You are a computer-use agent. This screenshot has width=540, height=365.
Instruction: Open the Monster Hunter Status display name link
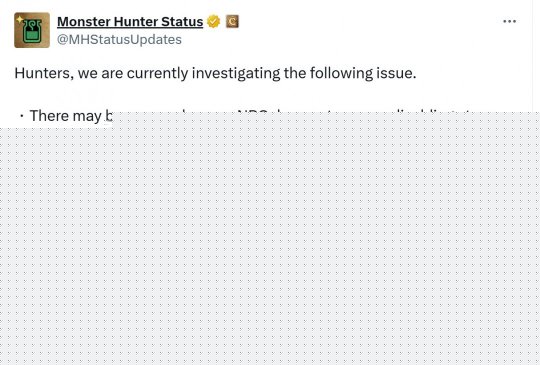(130, 22)
